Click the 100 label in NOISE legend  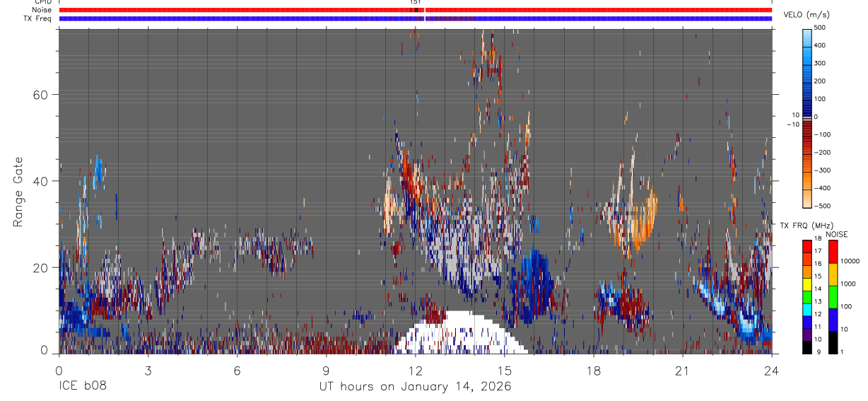click(847, 307)
